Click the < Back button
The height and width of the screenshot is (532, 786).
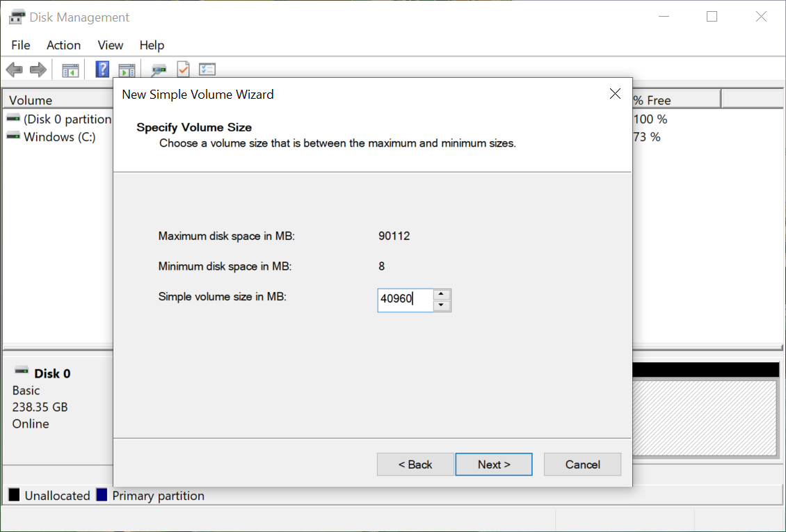tap(415, 465)
